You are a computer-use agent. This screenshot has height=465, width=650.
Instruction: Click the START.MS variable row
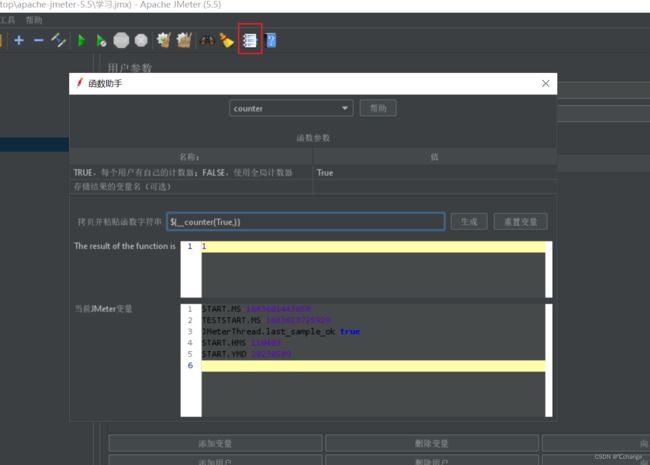click(x=373, y=309)
